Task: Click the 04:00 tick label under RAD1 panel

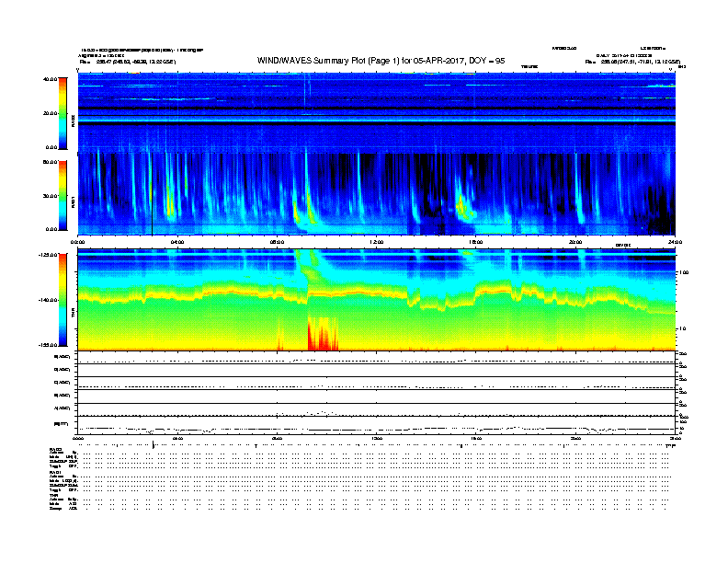Action: (177, 242)
